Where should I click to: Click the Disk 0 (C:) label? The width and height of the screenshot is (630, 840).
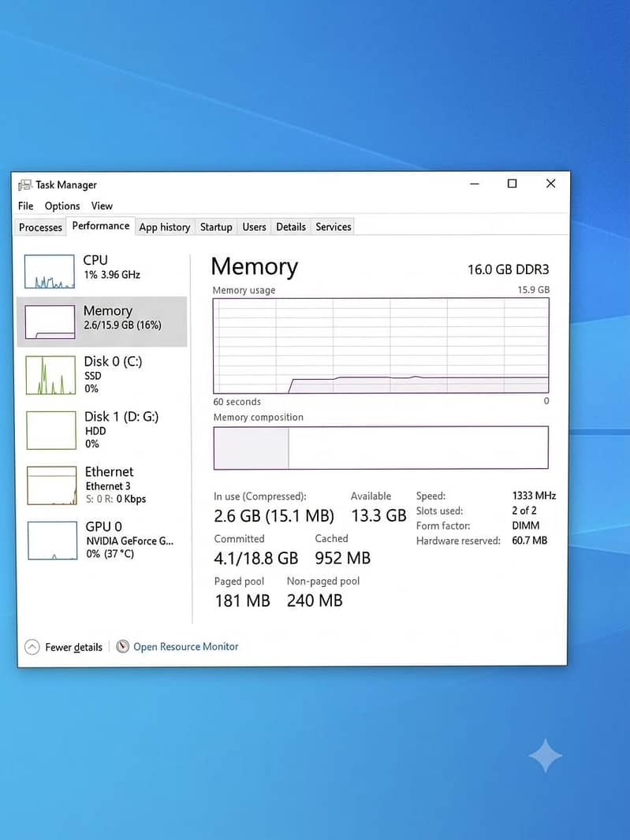point(113,362)
